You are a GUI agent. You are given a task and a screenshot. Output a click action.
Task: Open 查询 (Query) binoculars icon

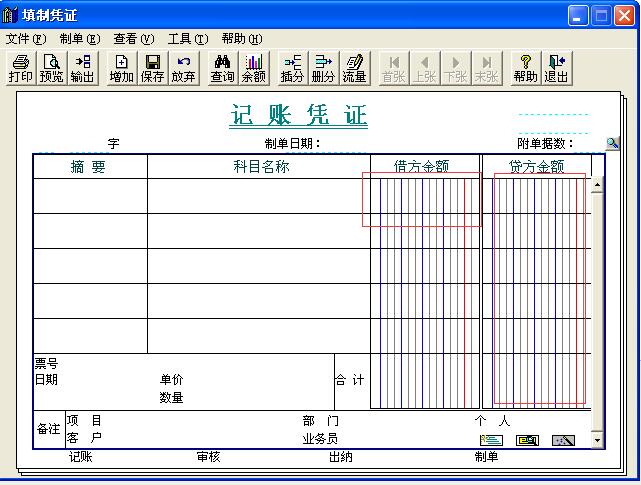click(x=222, y=68)
